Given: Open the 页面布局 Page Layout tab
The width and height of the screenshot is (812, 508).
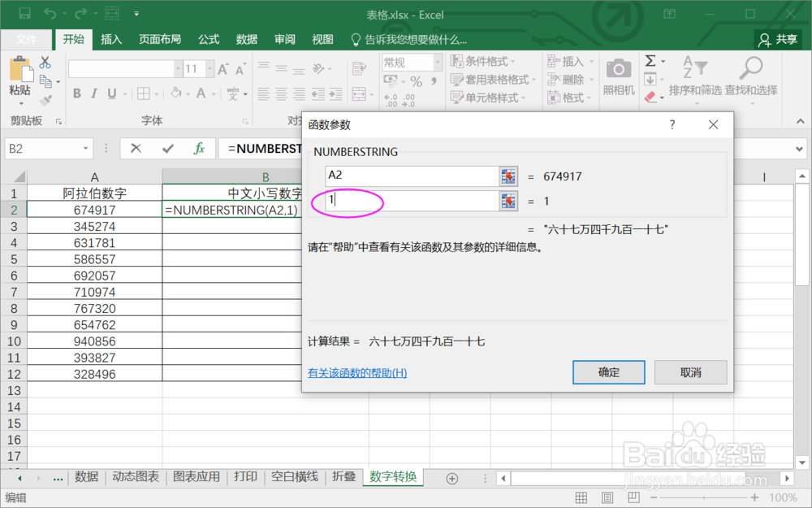Looking at the screenshot, I should (x=160, y=39).
